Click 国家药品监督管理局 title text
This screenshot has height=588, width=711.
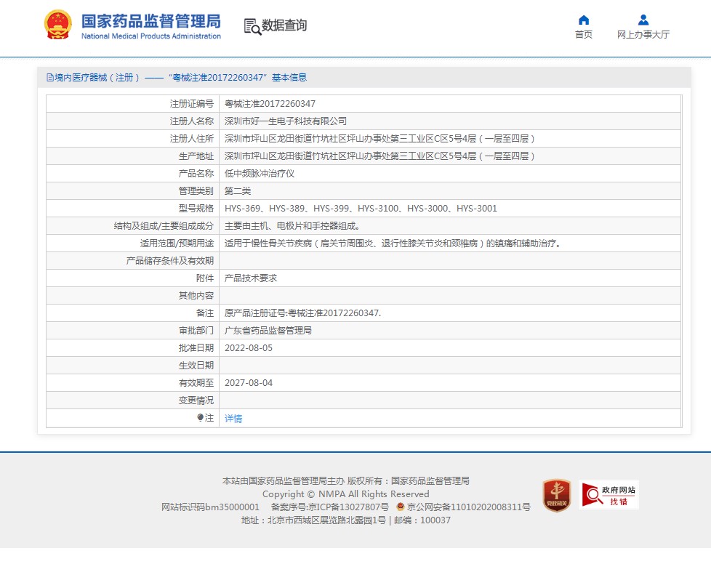click(151, 21)
